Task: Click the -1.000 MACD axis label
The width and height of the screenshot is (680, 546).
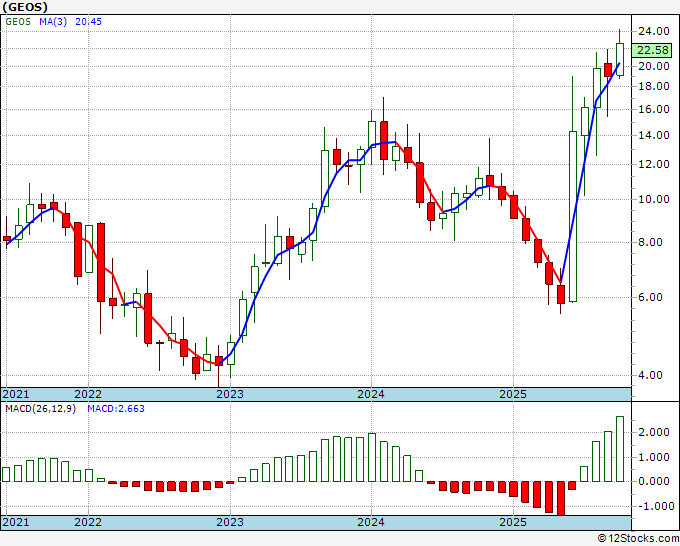Action: click(x=651, y=506)
